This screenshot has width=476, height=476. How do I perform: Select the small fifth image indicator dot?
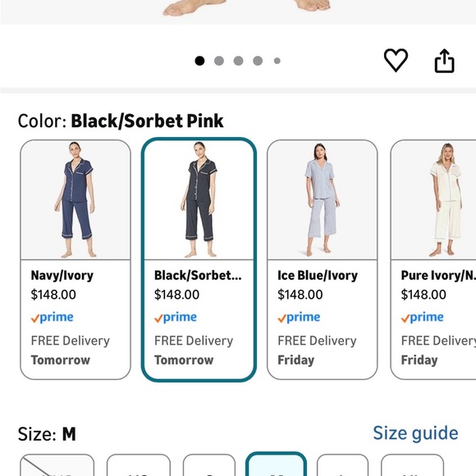[x=277, y=61]
